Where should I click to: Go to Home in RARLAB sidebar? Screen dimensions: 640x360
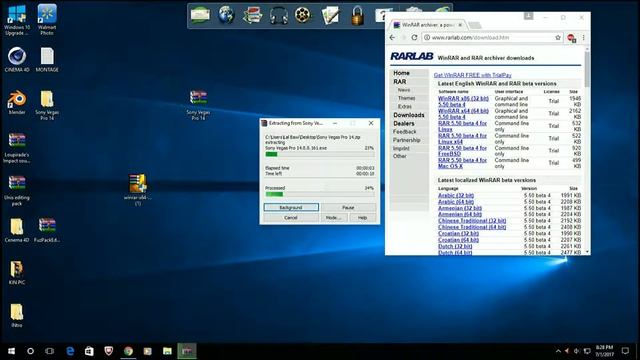[401, 73]
